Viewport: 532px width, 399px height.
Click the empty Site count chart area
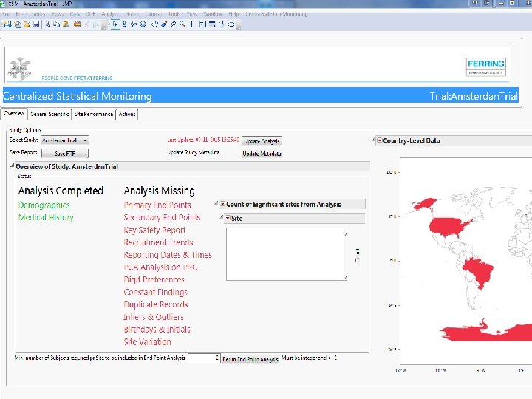[286, 253]
